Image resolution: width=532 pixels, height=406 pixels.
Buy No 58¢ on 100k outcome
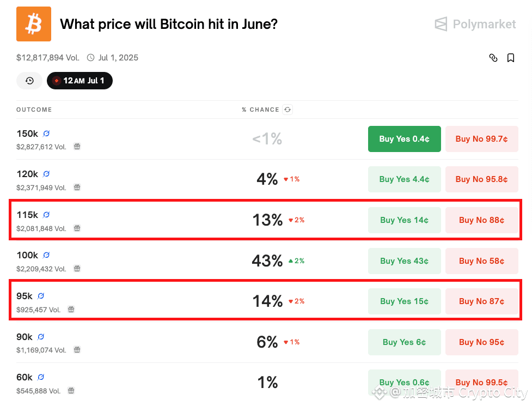point(482,260)
